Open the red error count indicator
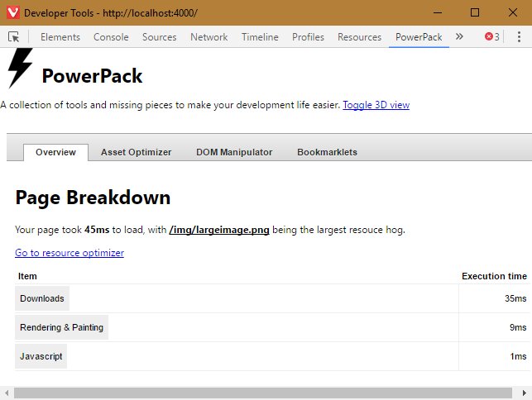This screenshot has width=532, height=400. pyautogui.click(x=492, y=36)
